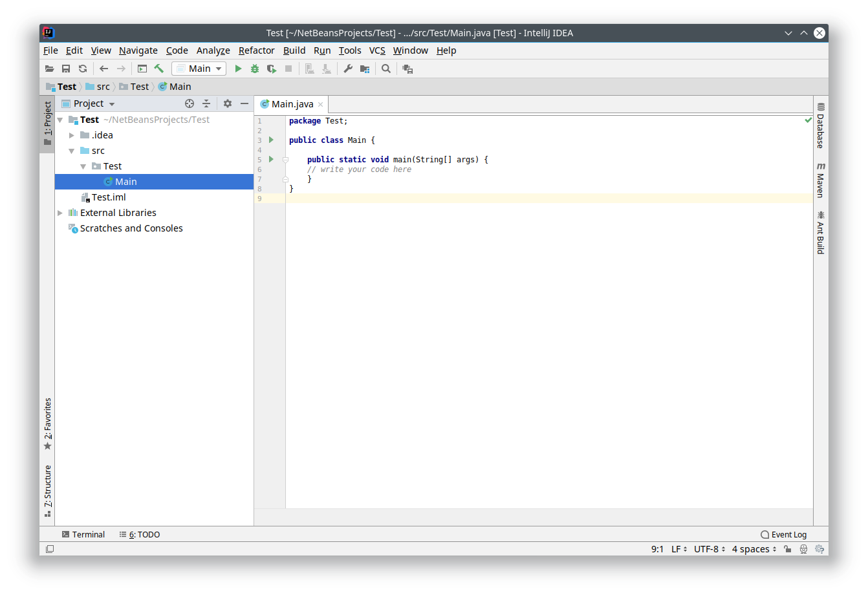
Task: Open the 6: TODO tool window
Action: click(x=140, y=535)
